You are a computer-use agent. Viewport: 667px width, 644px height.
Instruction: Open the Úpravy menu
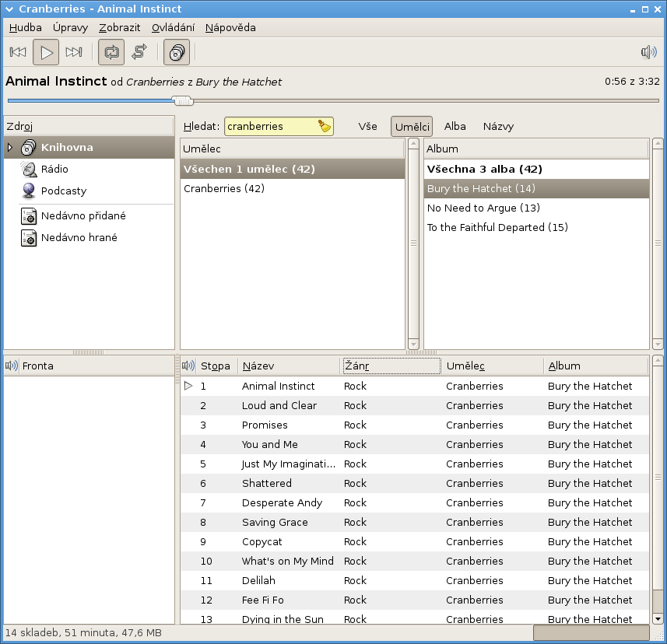point(71,28)
